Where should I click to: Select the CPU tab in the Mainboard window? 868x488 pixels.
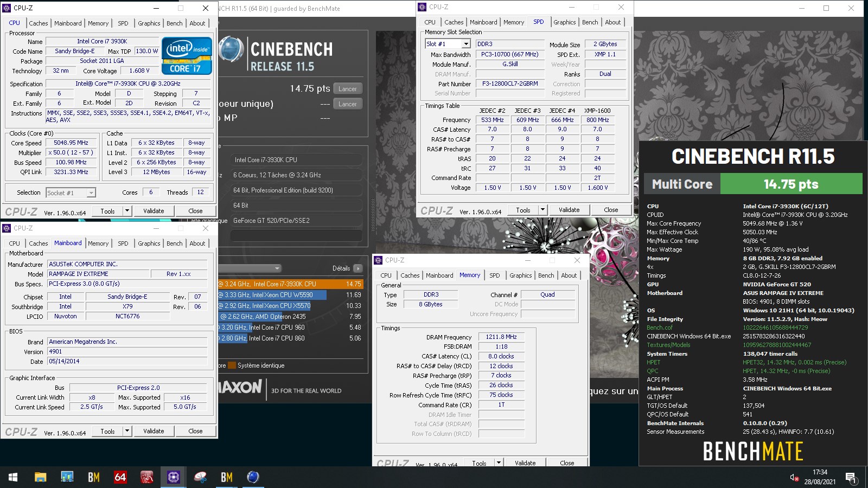14,243
